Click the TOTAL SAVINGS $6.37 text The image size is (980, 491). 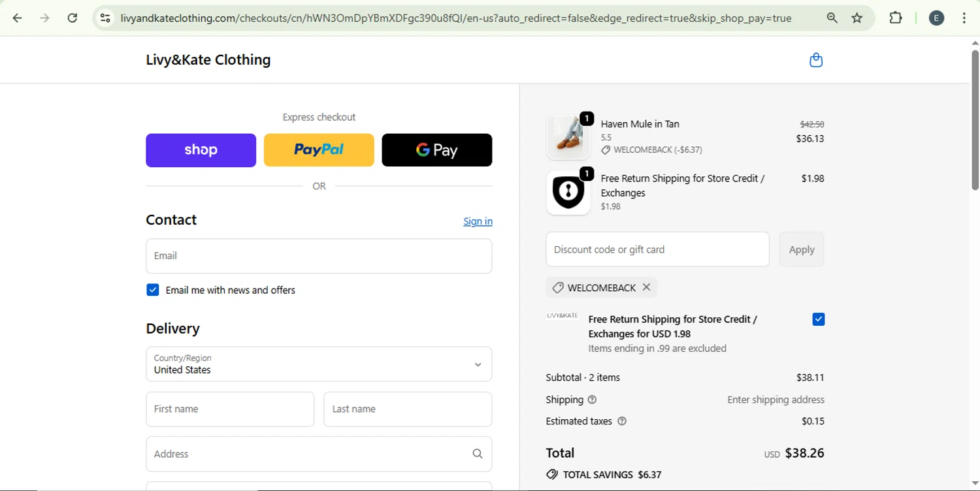612,475
